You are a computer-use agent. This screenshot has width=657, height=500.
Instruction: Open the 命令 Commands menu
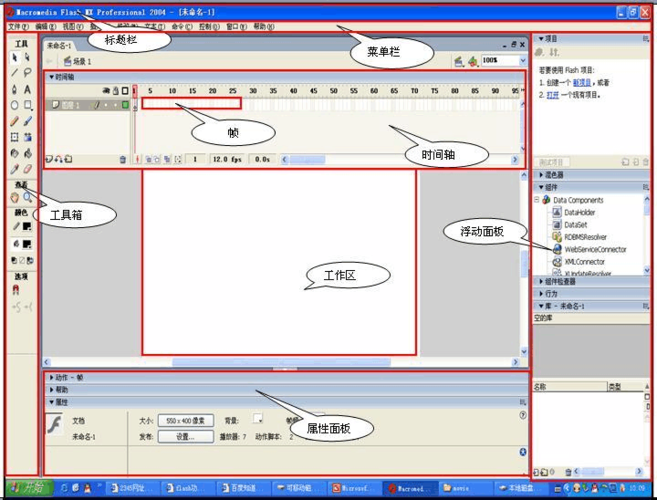(182, 26)
